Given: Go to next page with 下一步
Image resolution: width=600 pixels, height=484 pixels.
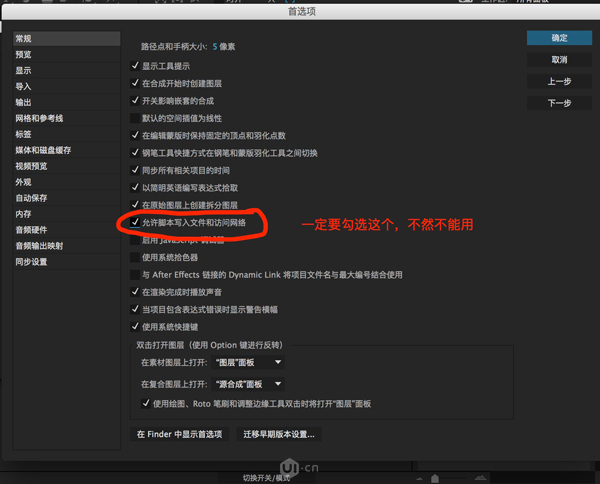Looking at the screenshot, I should (558, 104).
